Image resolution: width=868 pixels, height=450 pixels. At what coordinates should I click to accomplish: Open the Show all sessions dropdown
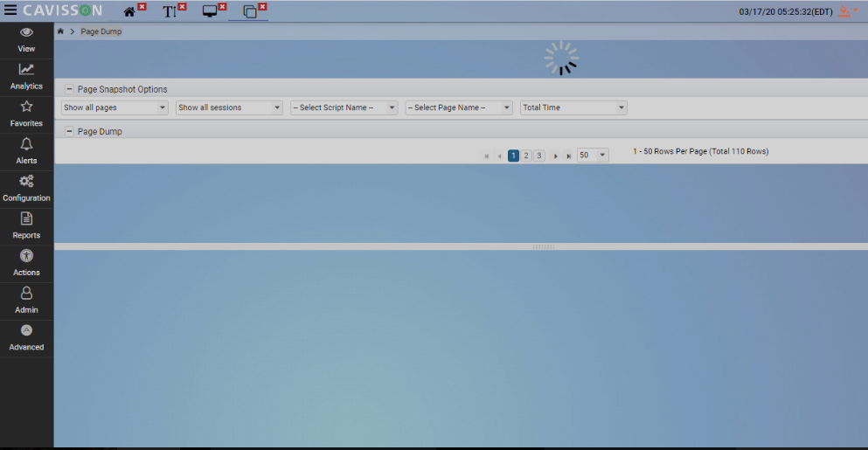click(229, 107)
